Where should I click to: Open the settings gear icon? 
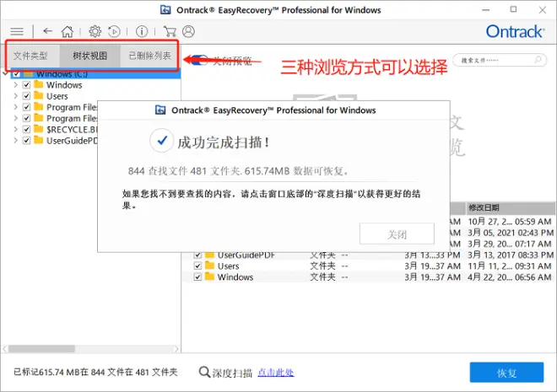[95, 31]
